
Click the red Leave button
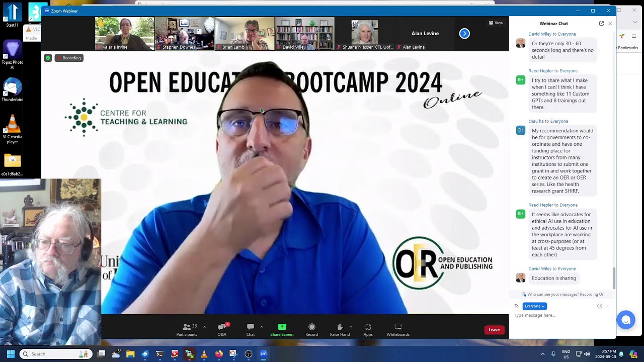494,330
